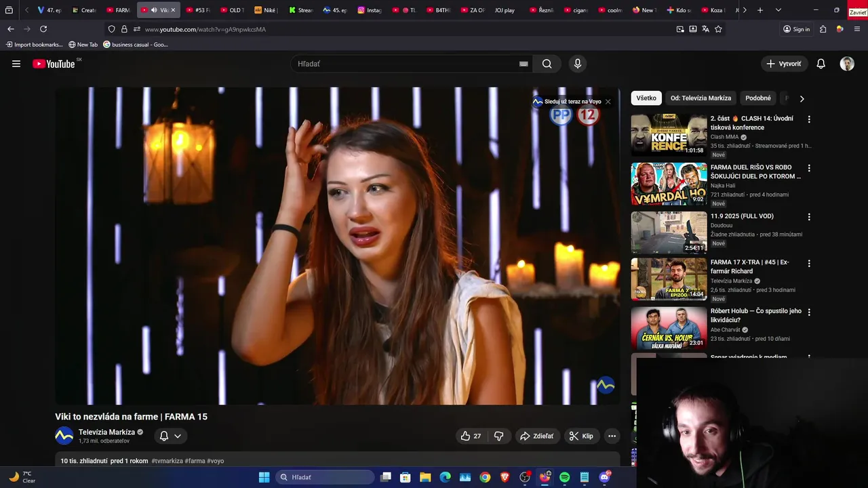Open the list all tabs dropdown
Screen dimensions: 868x488
click(778, 10)
